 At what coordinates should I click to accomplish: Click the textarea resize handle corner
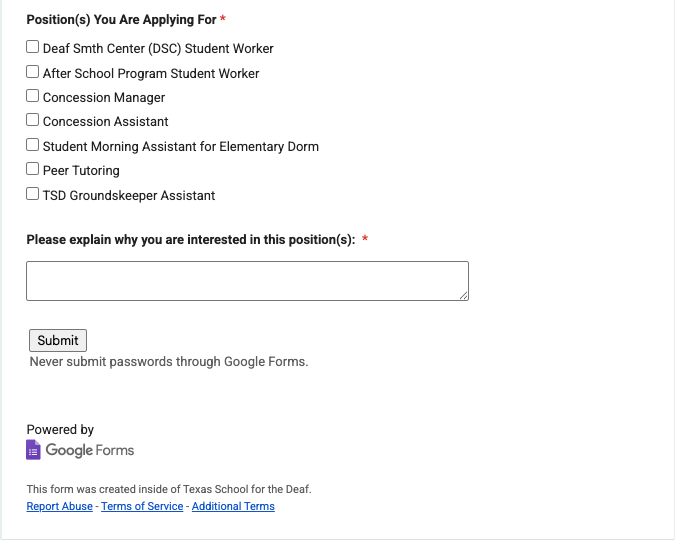point(464,295)
